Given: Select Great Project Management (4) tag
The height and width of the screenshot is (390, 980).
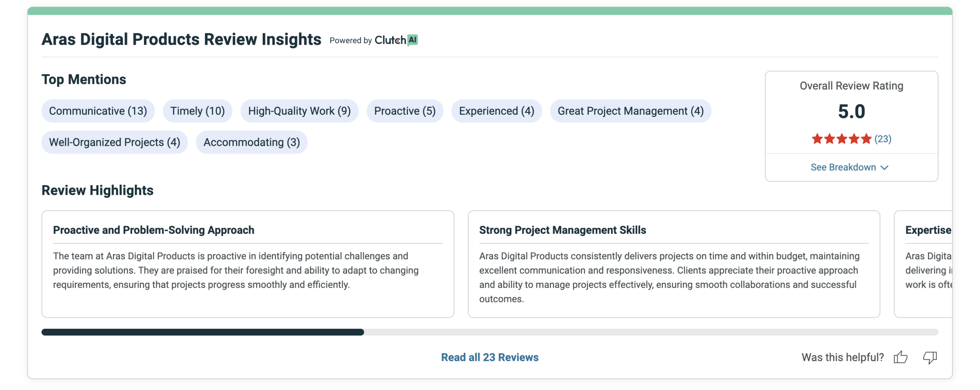Looking at the screenshot, I should [x=630, y=111].
